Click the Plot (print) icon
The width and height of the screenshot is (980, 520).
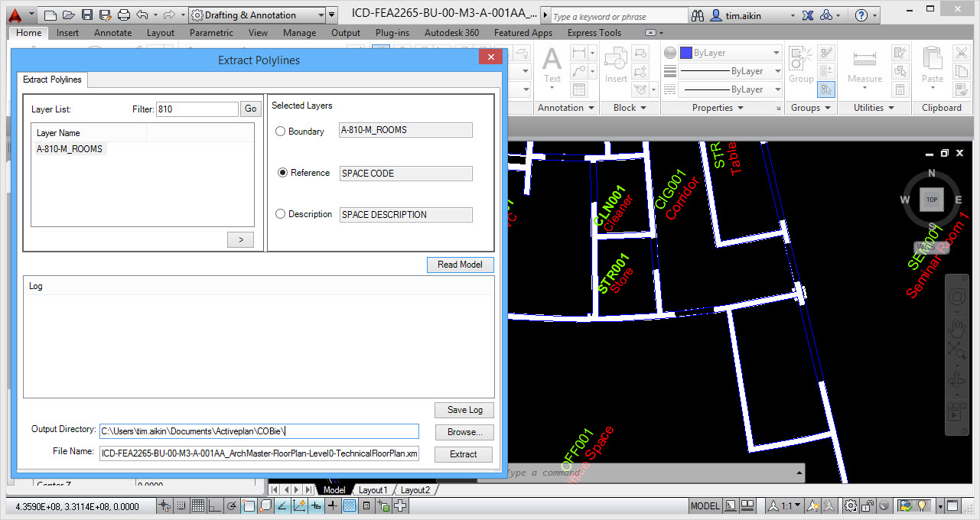tap(124, 15)
